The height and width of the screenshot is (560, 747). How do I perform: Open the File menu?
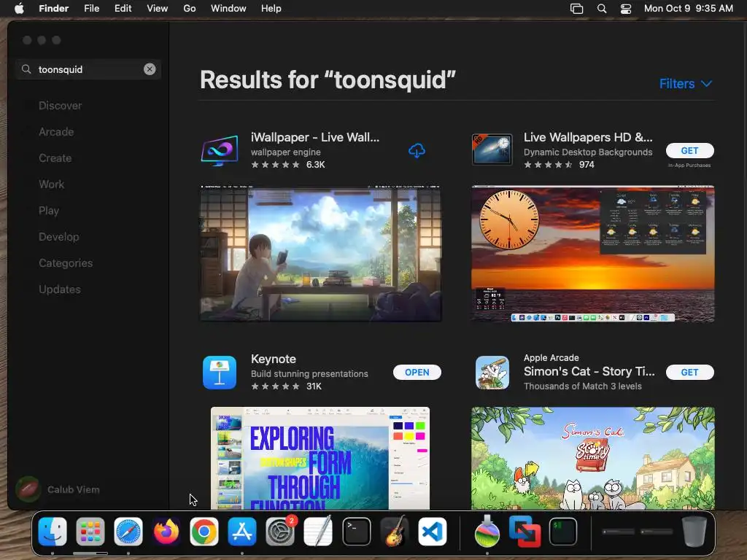pyautogui.click(x=91, y=9)
